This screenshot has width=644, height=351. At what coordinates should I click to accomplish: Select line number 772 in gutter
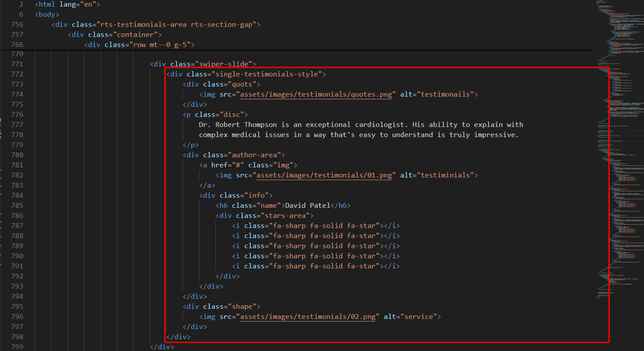(17, 74)
